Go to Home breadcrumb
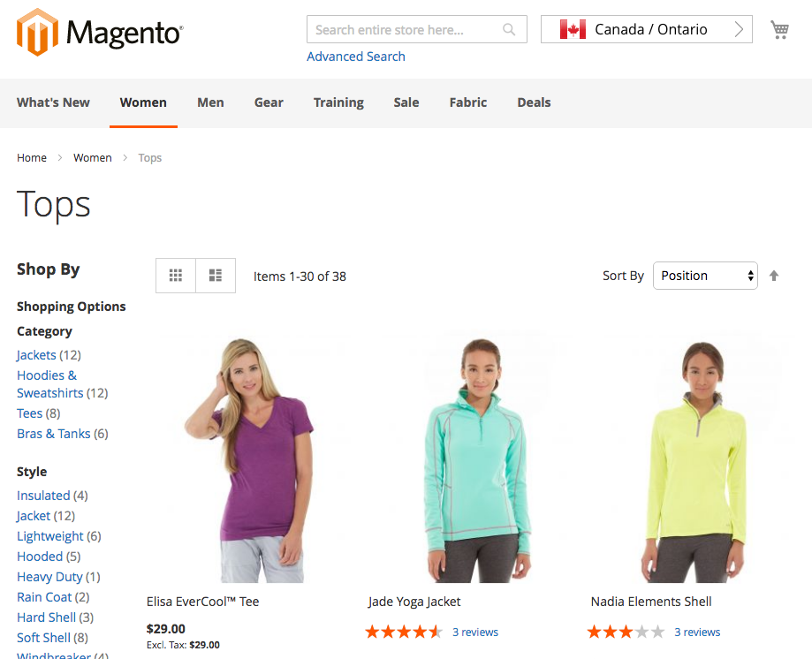The image size is (812, 659). tap(32, 158)
